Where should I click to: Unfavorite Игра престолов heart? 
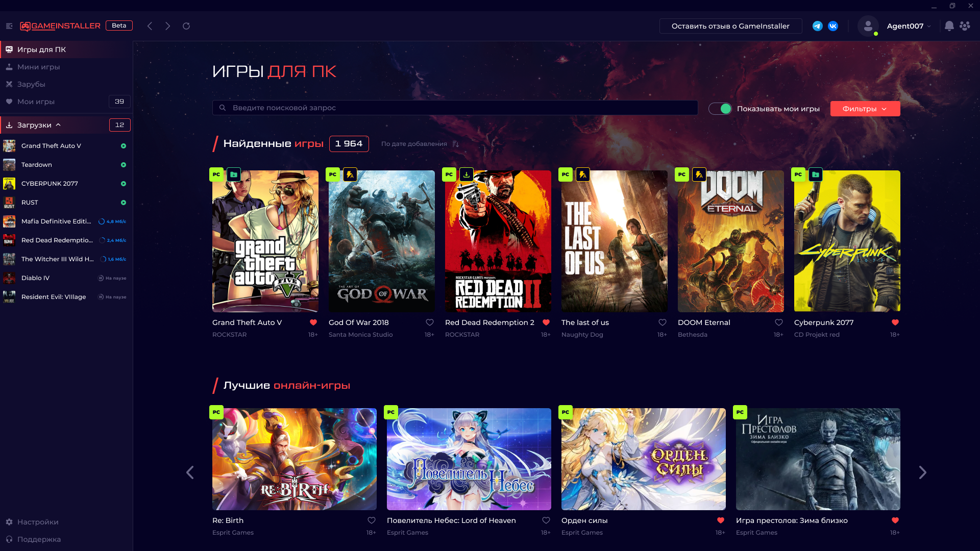pos(895,520)
